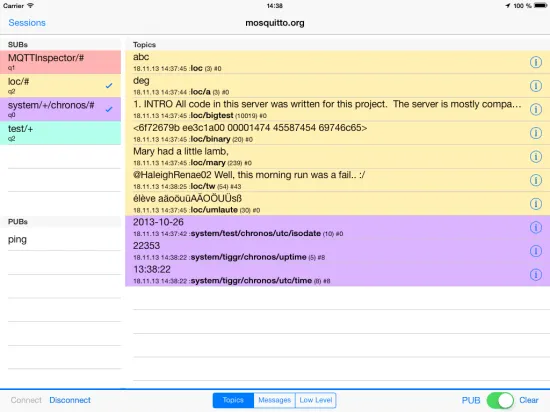
Task: Select the loc/# subscription label
Action: tap(19, 82)
